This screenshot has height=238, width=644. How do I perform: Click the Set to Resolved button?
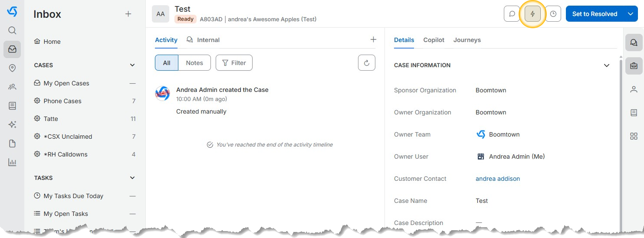[x=594, y=14]
